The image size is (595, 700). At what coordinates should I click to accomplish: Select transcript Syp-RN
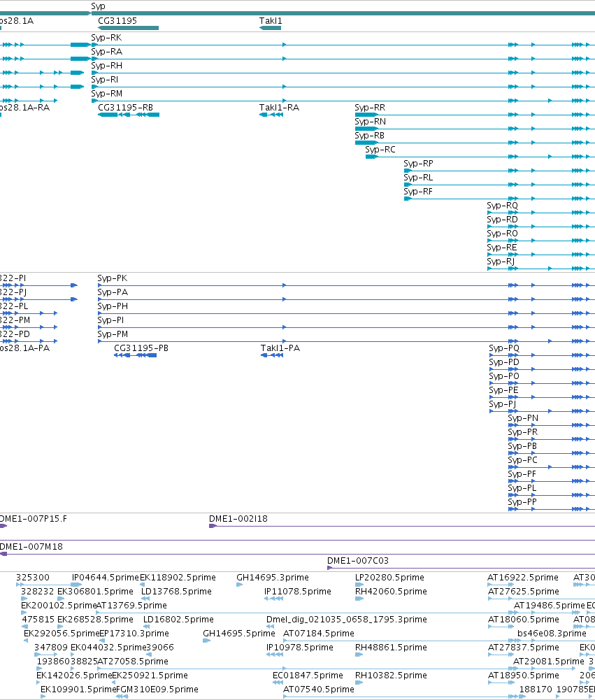[370, 122]
